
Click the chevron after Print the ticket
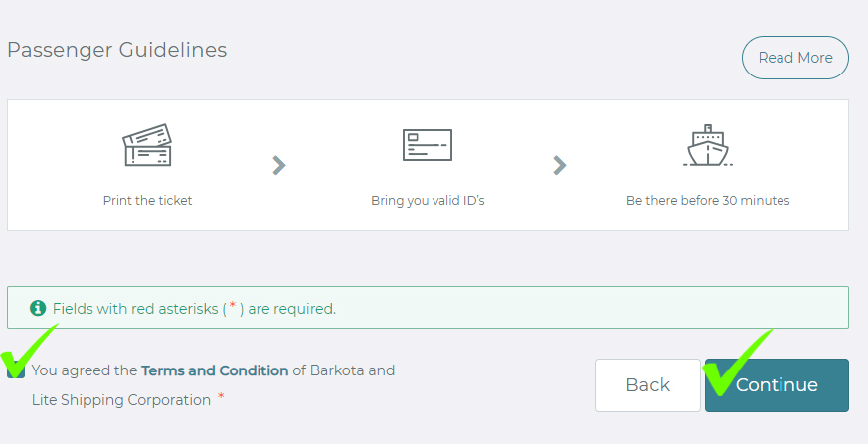coord(279,165)
